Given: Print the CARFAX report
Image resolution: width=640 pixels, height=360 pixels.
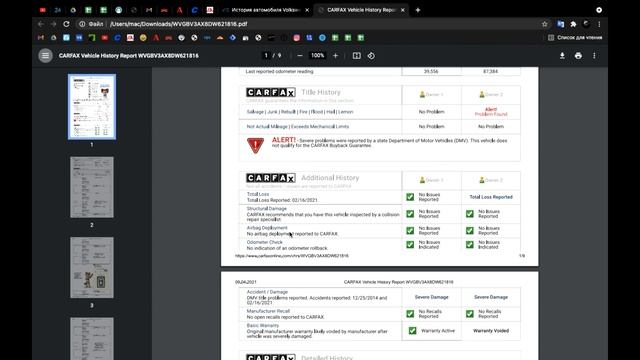Looking at the screenshot, I should pyautogui.click(x=578, y=56).
